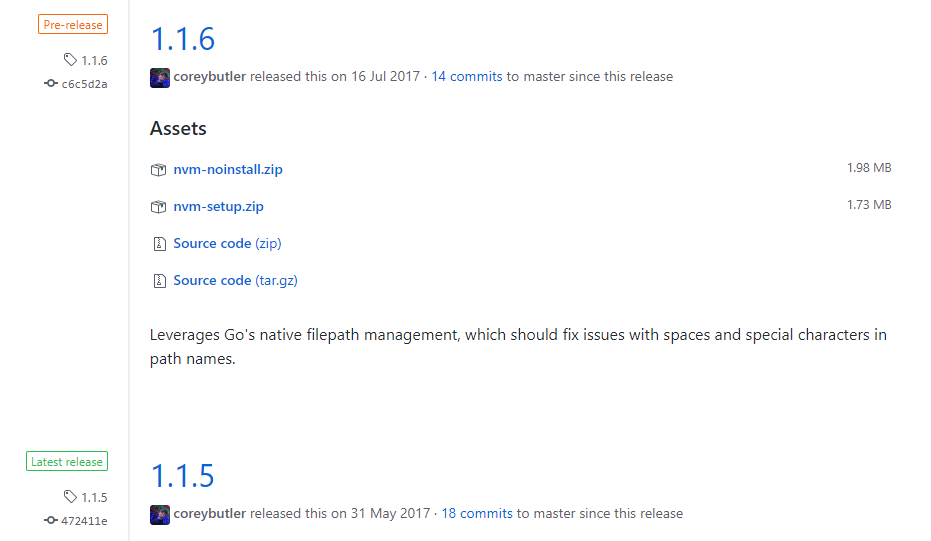Click the tag icon next to 1.1.6

(x=70, y=60)
